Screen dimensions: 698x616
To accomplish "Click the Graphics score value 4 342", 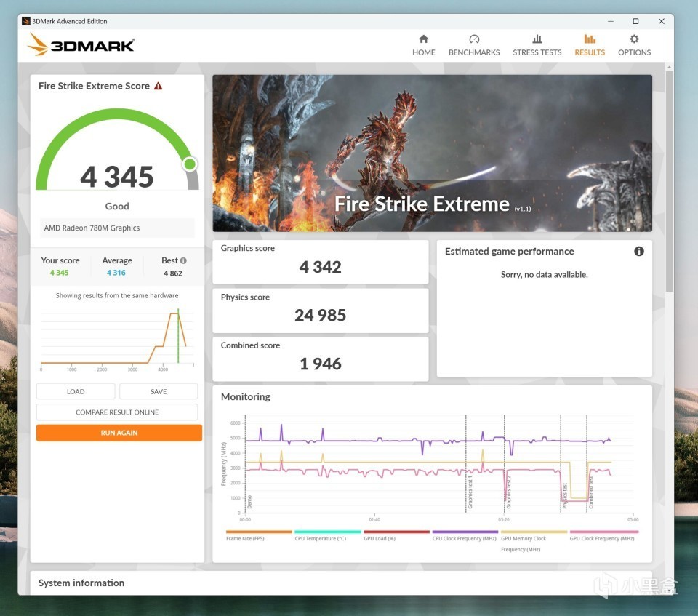I will coord(320,267).
